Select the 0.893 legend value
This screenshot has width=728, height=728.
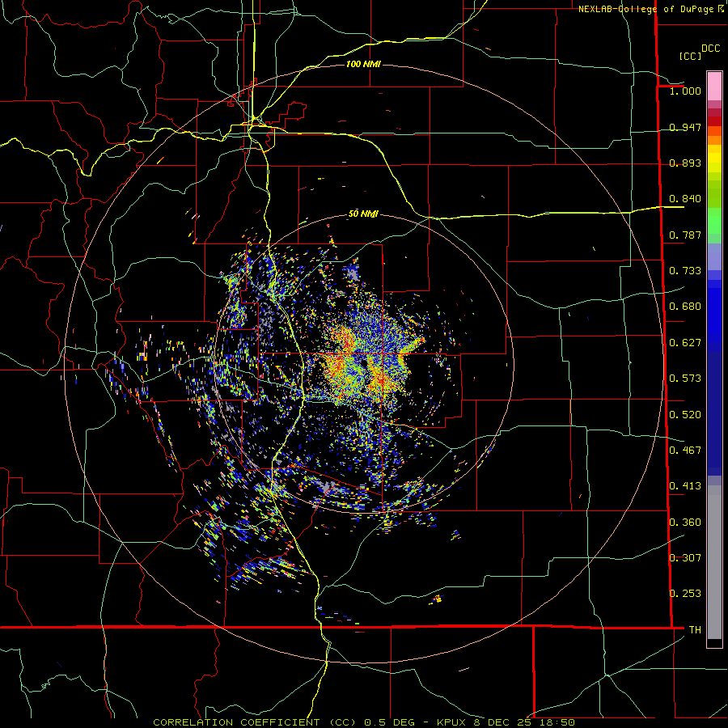685,163
